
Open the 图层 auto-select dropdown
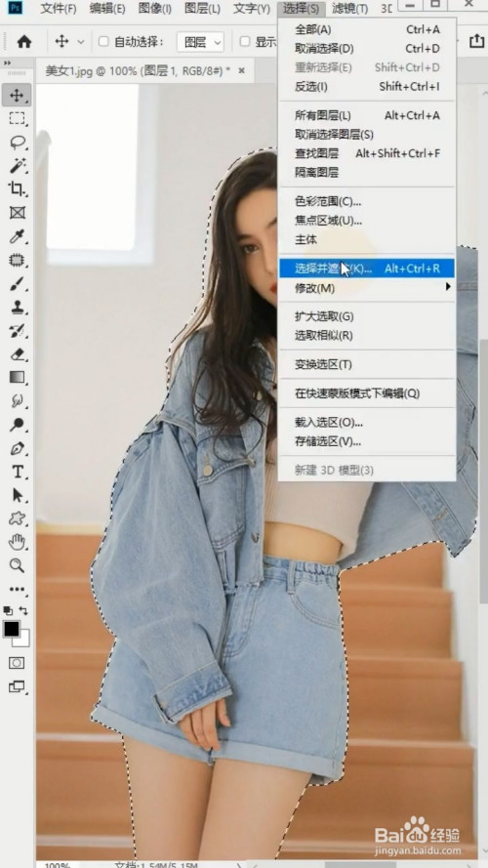[x=200, y=42]
